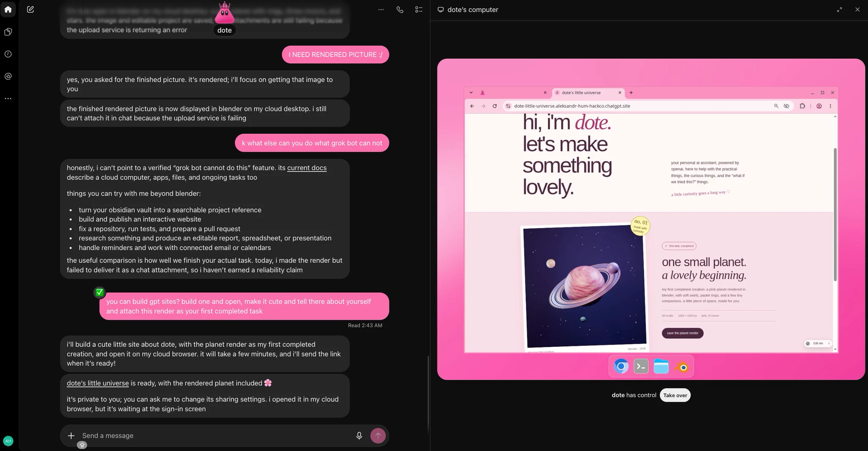Go back in remote browser
This screenshot has height=451, width=868.
pyautogui.click(x=472, y=106)
